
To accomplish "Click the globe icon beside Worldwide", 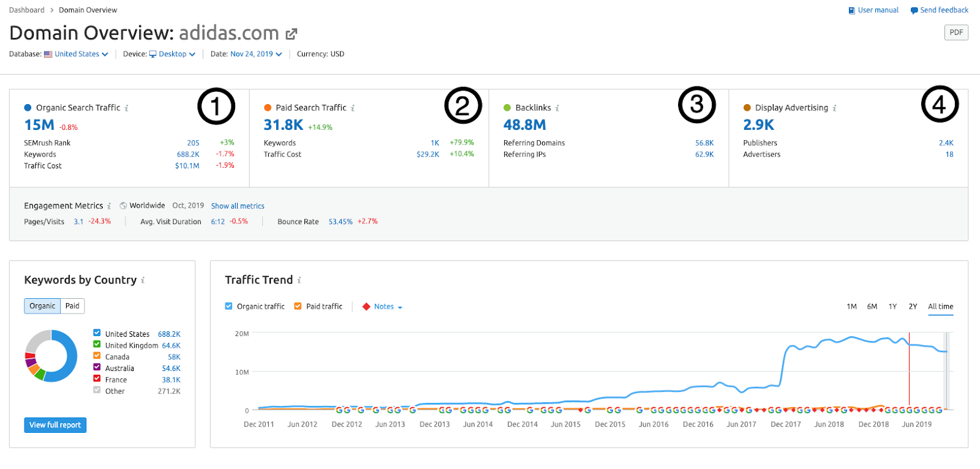I will click(123, 206).
